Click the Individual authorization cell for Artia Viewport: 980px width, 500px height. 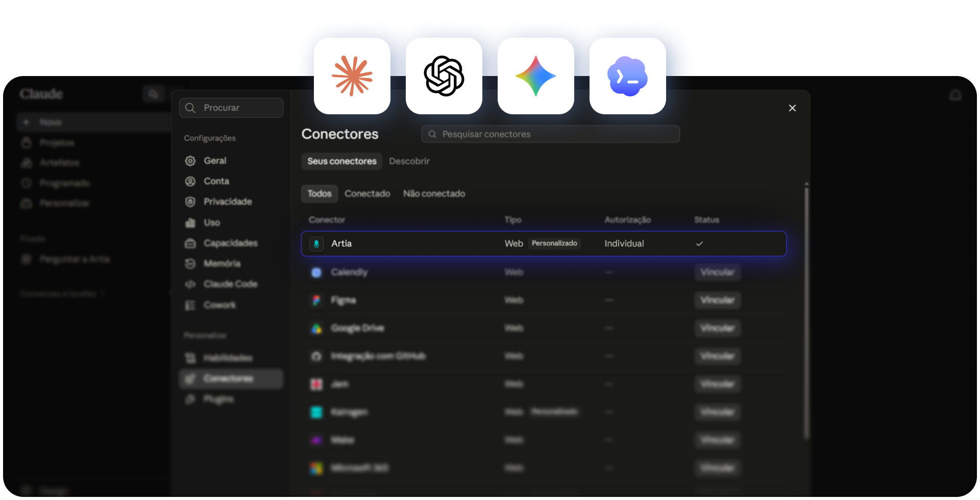click(624, 244)
